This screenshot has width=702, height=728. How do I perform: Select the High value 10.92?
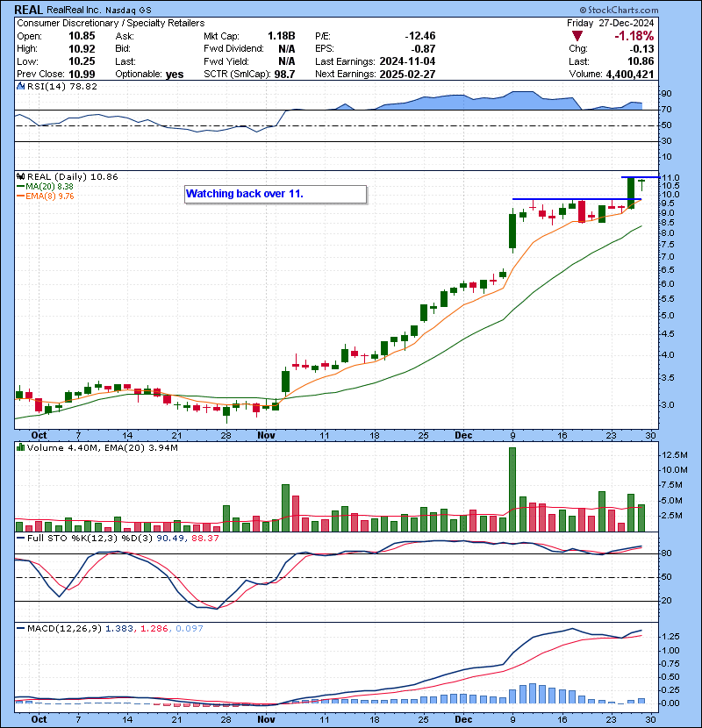82,49
